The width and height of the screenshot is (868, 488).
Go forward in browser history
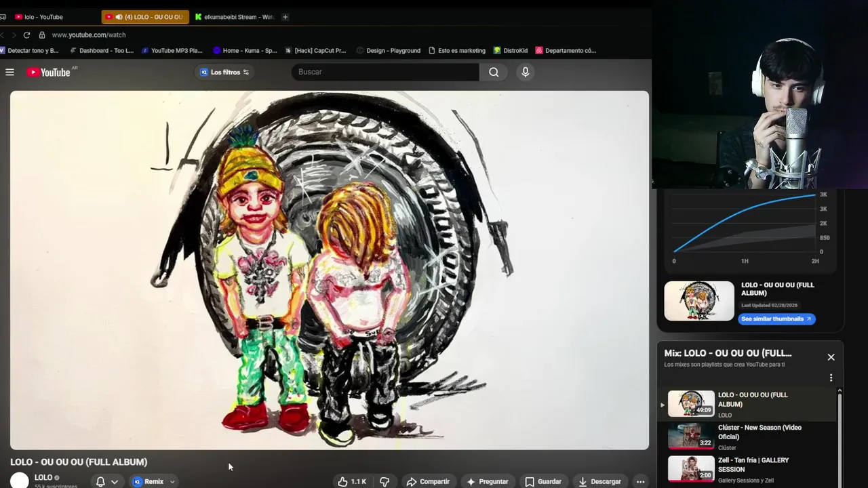[x=13, y=35]
